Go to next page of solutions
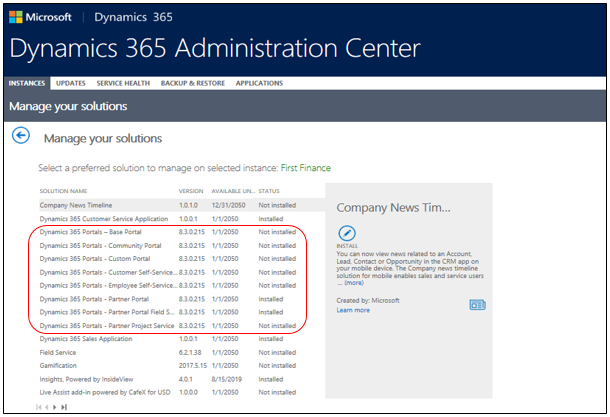 click(54, 407)
